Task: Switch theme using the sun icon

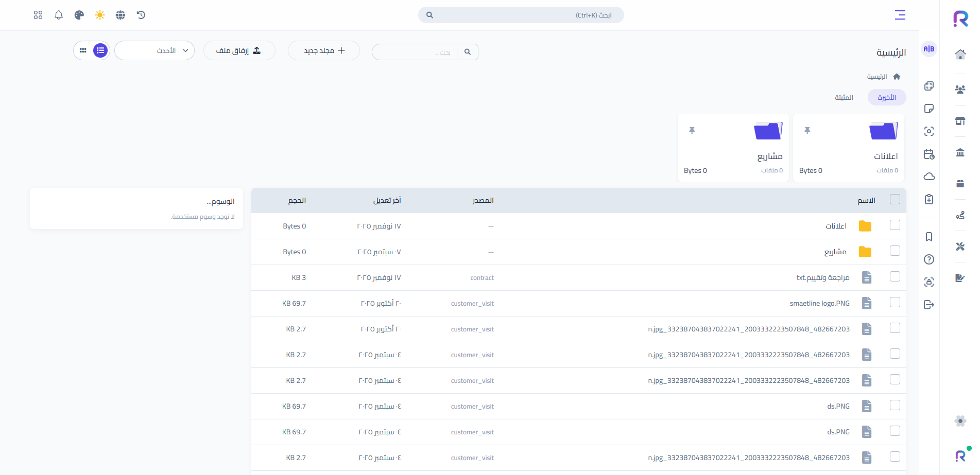Action: click(99, 15)
